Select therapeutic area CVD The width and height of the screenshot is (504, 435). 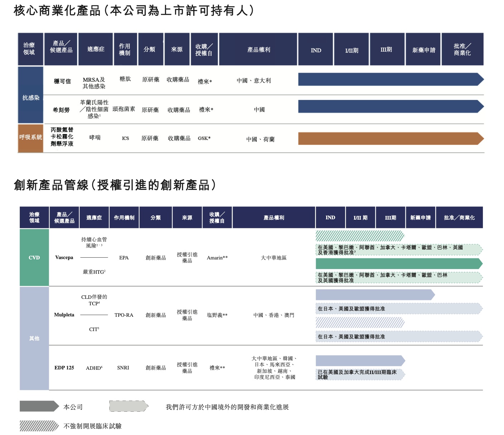tap(34, 258)
